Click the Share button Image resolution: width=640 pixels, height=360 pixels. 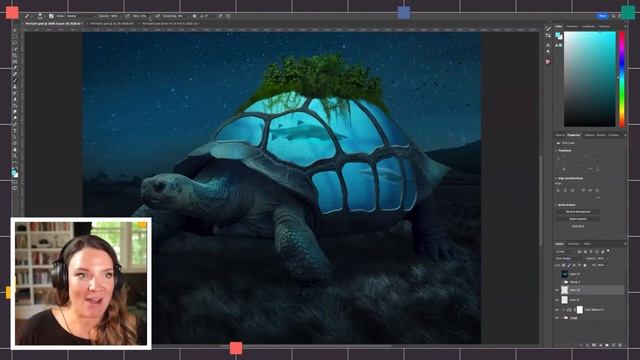(x=602, y=16)
